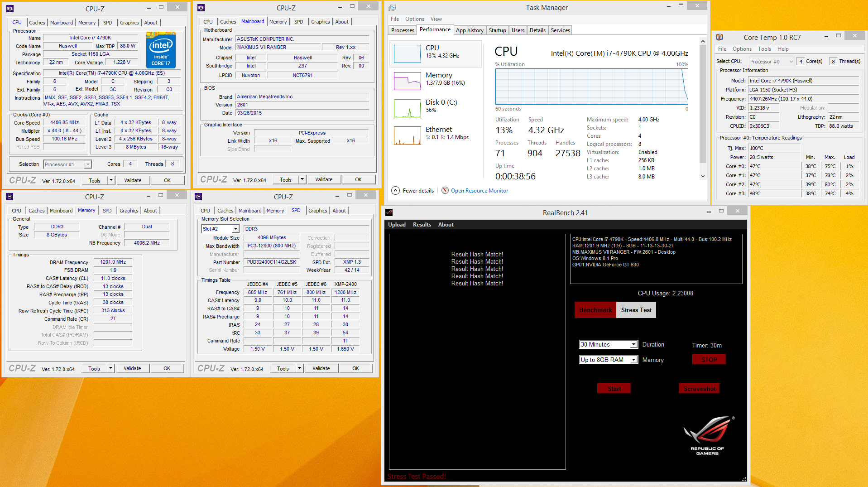Click the Validate button in SPD CPU-Z window
Image resolution: width=868 pixels, height=487 pixels.
321,368
